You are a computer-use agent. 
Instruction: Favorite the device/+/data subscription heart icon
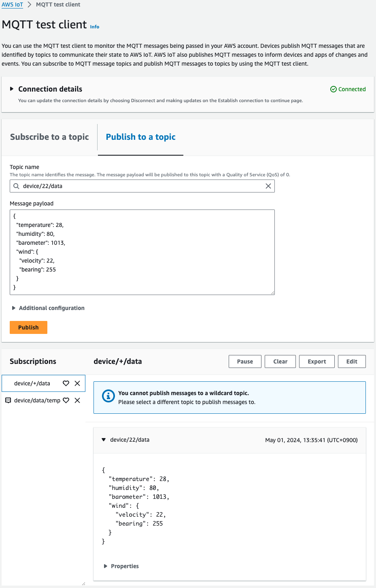[x=66, y=383]
